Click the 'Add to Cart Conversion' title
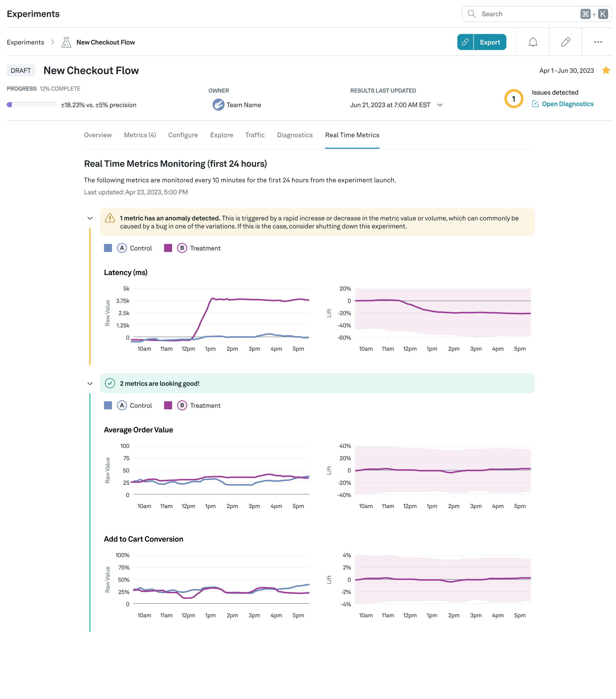Image resolution: width=616 pixels, height=699 pixels. tap(143, 539)
